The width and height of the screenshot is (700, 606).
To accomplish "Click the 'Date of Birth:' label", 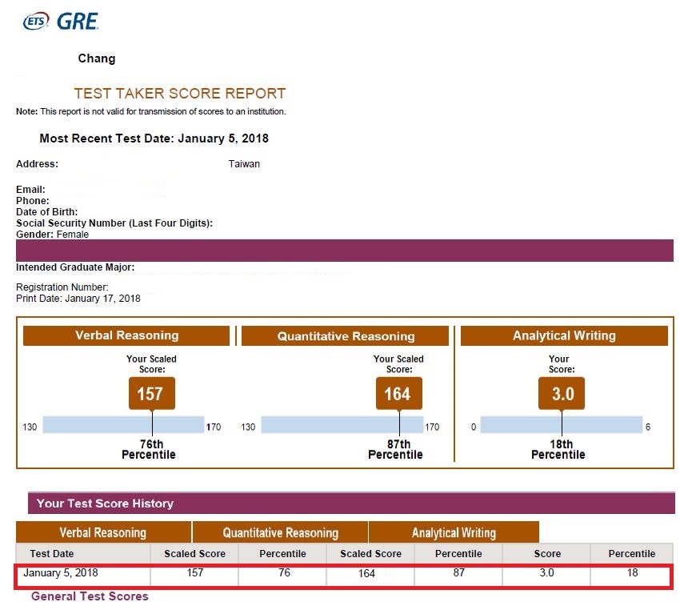I will [x=47, y=211].
